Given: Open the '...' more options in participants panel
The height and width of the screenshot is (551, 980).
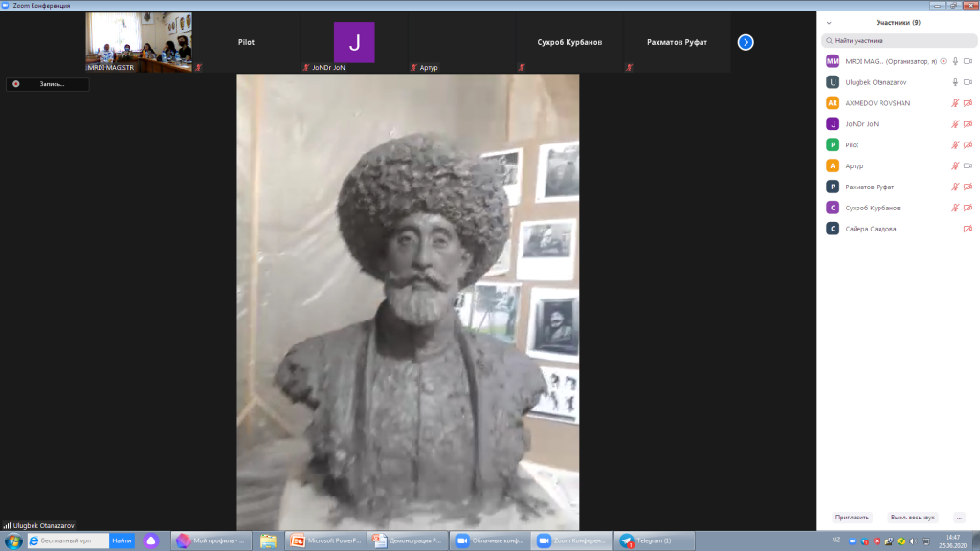Looking at the screenshot, I should coord(959,518).
